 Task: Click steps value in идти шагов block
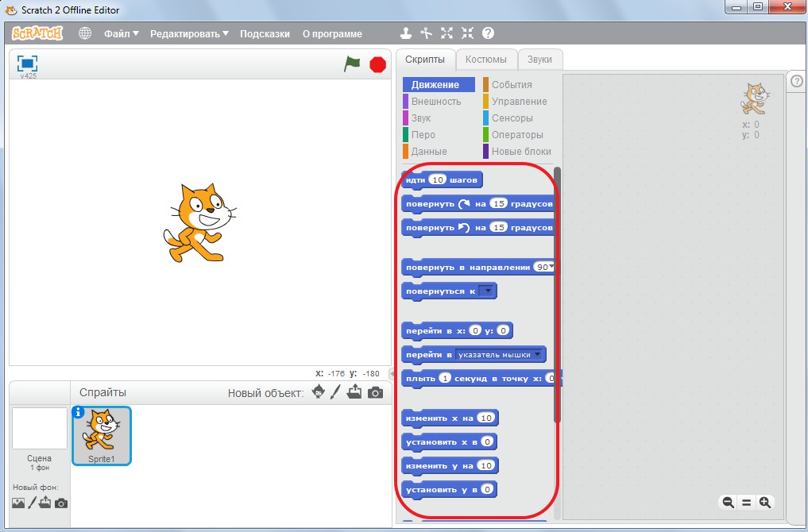click(438, 179)
